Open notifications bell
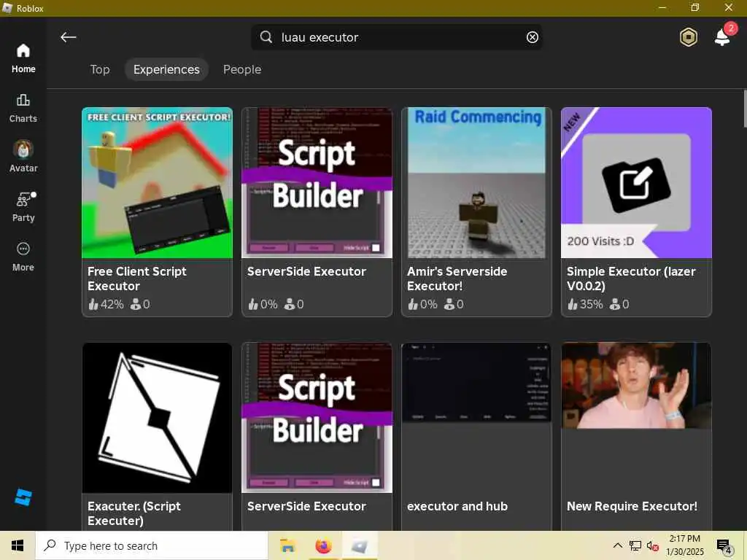 (723, 36)
